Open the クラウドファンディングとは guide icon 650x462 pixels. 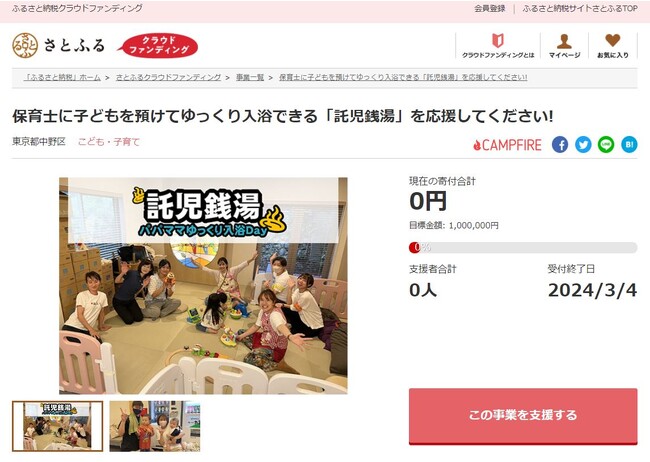[498, 41]
